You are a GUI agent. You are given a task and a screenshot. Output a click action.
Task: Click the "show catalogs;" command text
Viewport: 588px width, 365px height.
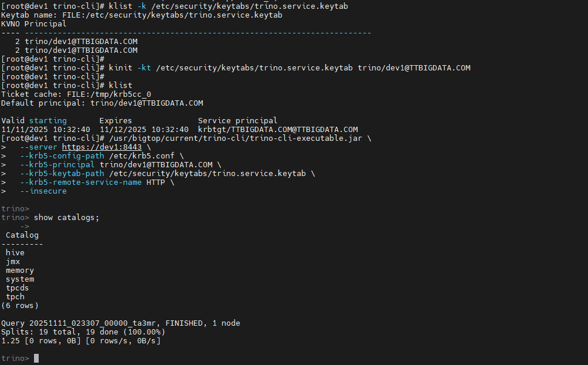pyautogui.click(x=67, y=218)
